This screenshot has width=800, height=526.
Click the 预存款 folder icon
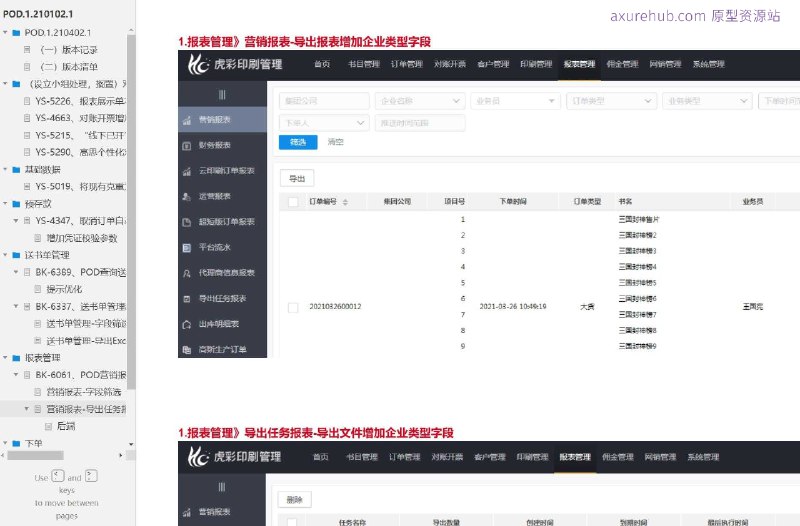pos(16,204)
